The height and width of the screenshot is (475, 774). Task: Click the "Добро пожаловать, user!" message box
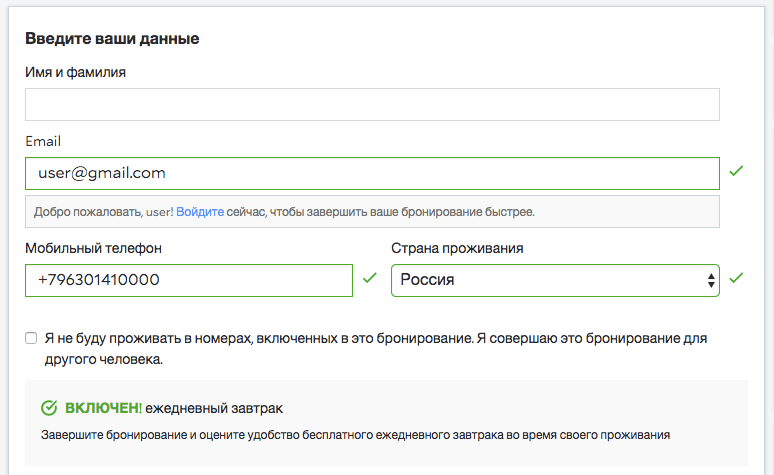click(372, 212)
